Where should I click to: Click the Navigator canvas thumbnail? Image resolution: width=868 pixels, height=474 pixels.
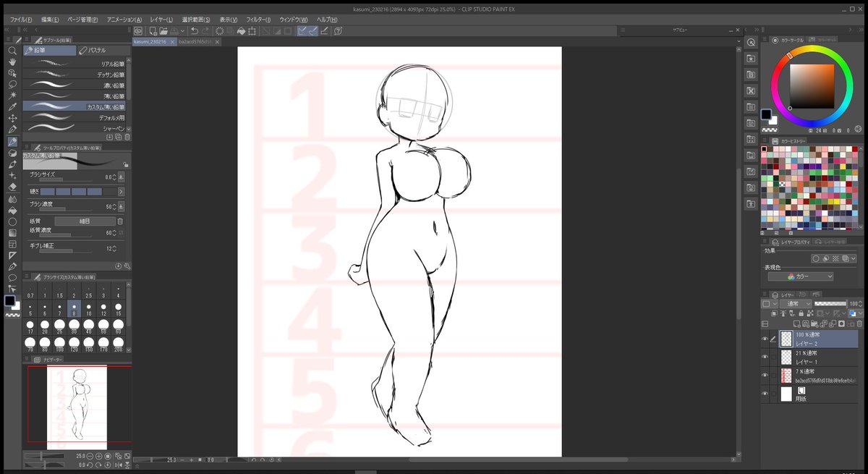tap(77, 407)
